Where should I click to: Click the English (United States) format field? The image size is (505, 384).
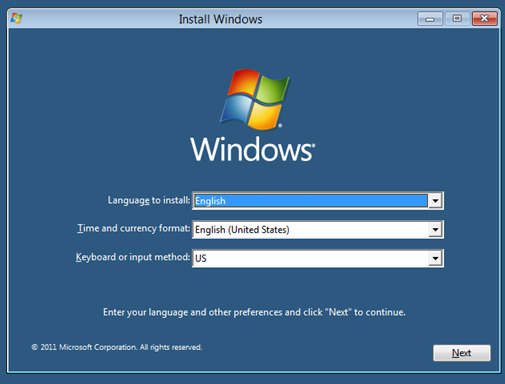(x=311, y=229)
